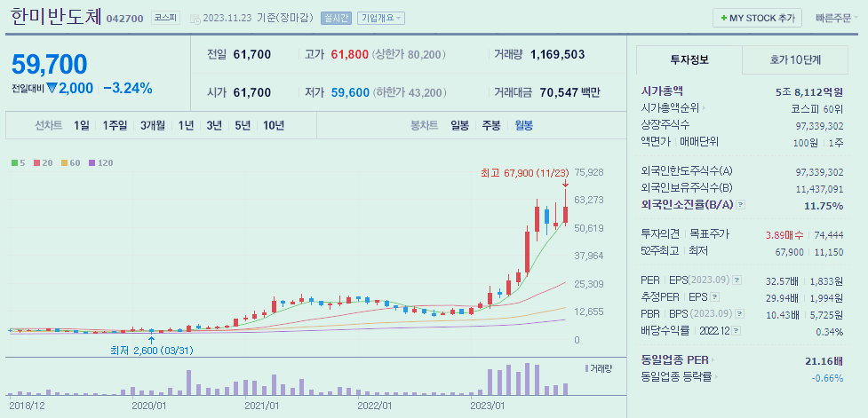
Task: Click the 거래량 value 1,169,503
Action: pyautogui.click(x=557, y=54)
